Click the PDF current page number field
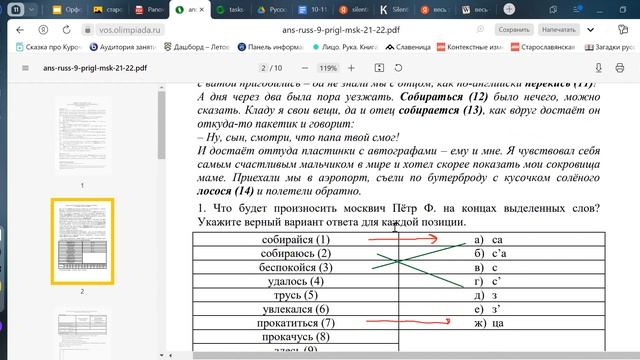This screenshot has height=360, width=640. coord(264,68)
